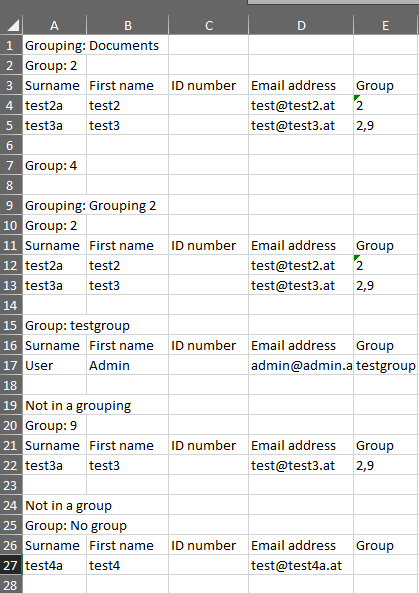Select column A header
This screenshot has height=593, width=419.
[54, 25]
